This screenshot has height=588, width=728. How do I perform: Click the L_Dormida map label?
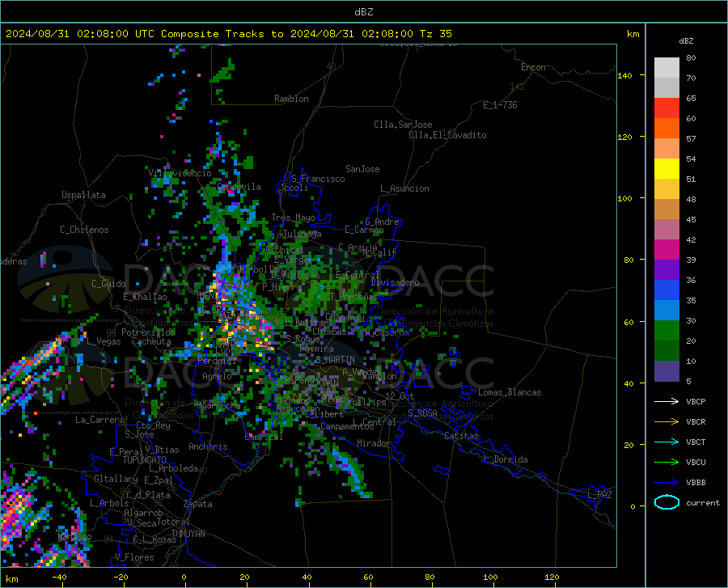pos(506,459)
